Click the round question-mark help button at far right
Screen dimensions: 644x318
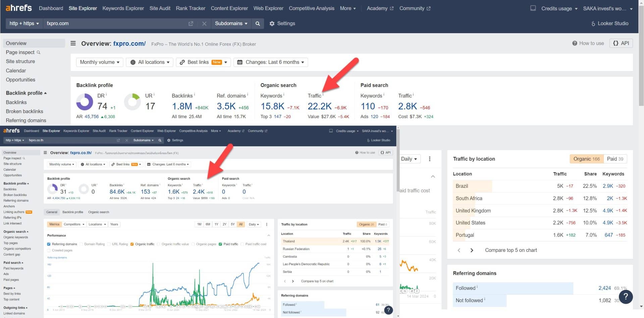coord(626,297)
